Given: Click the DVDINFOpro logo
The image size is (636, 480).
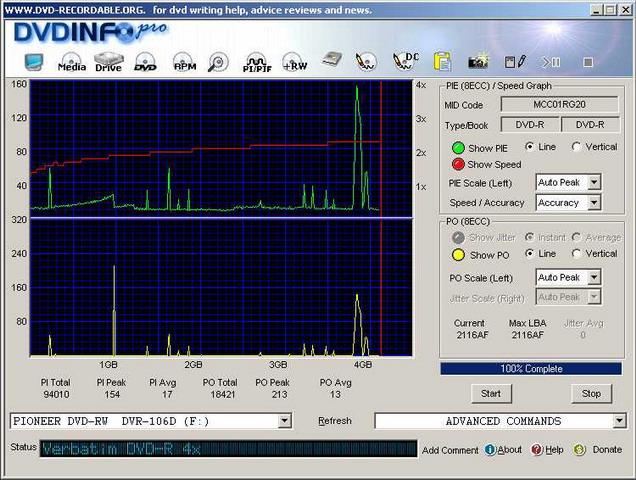Looking at the screenshot, I should [90, 32].
